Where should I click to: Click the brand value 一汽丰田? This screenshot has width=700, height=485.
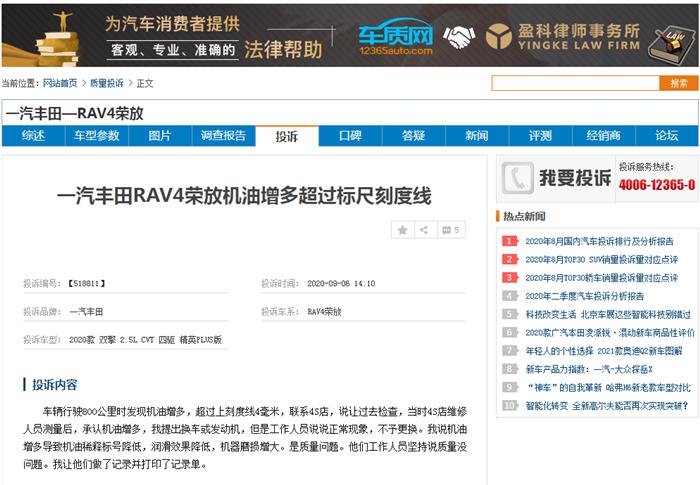(x=86, y=312)
